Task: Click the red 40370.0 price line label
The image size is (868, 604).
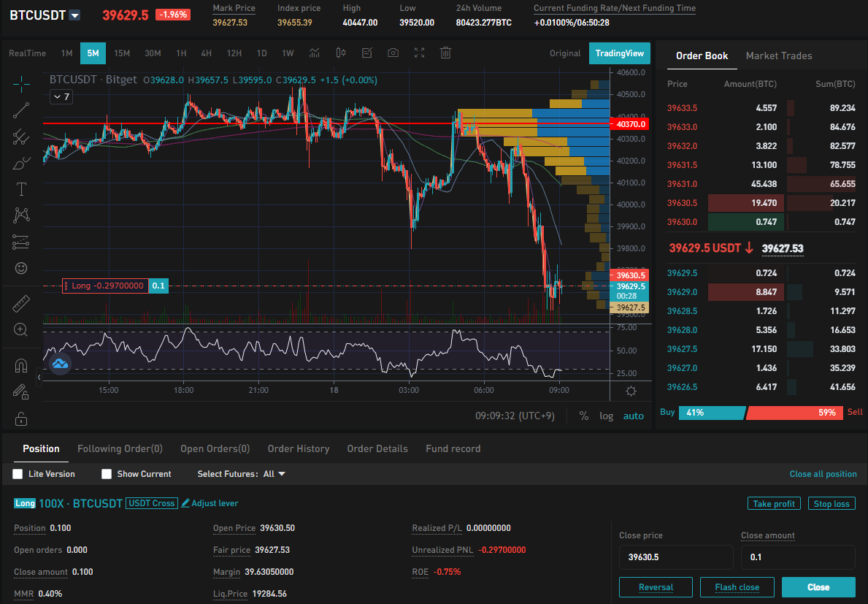Action: coord(629,124)
